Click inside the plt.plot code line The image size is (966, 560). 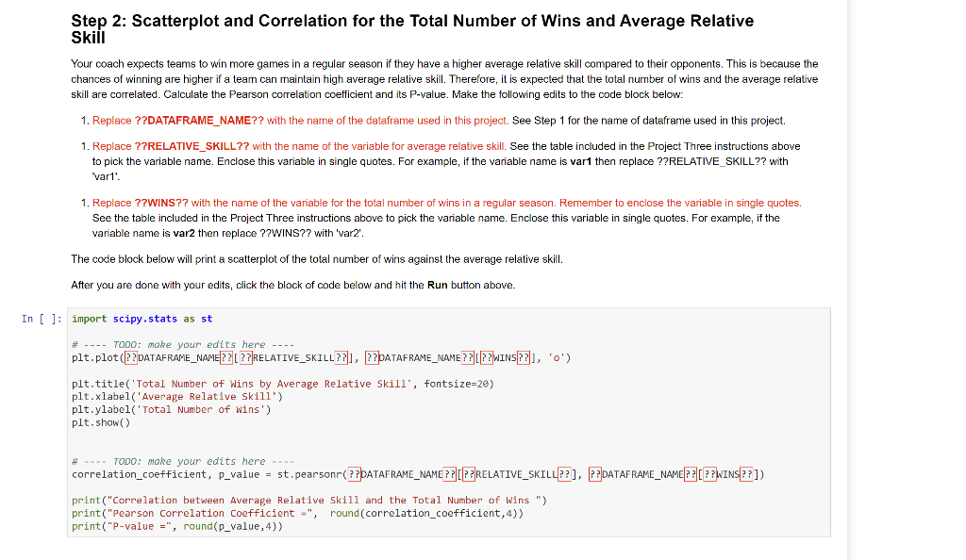click(321, 357)
